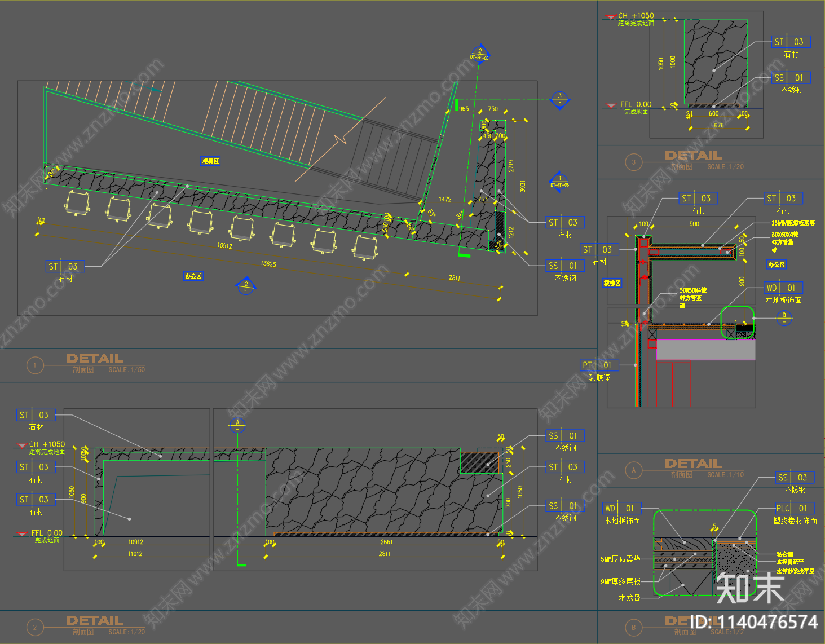Click the 1472 dimension text
Image resolution: width=825 pixels, height=644 pixels.
tap(445, 199)
